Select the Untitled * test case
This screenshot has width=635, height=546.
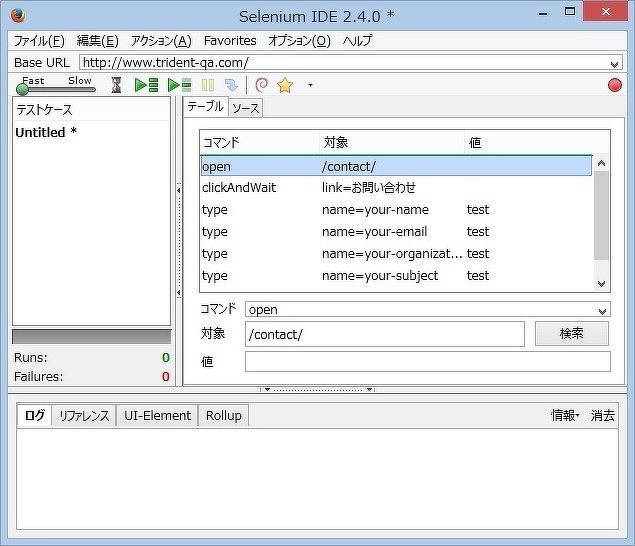[46, 132]
